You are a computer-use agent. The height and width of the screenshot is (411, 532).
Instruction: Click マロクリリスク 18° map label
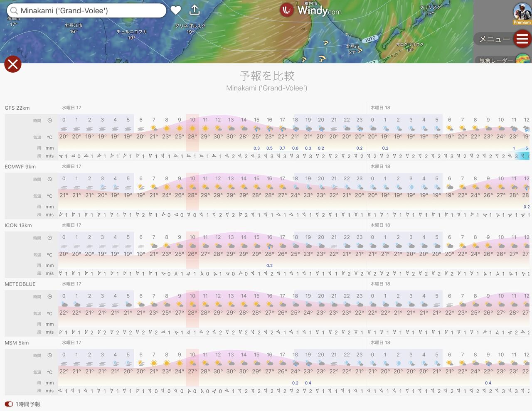point(410,47)
